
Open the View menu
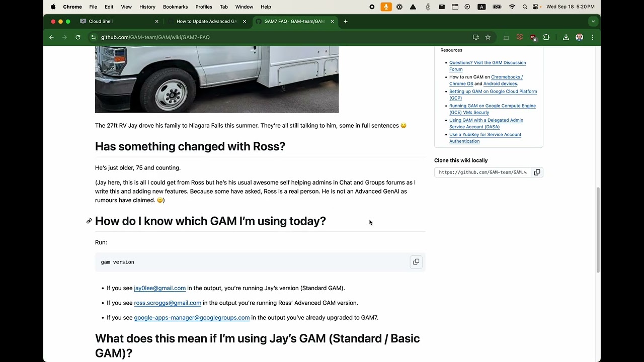[x=126, y=7]
